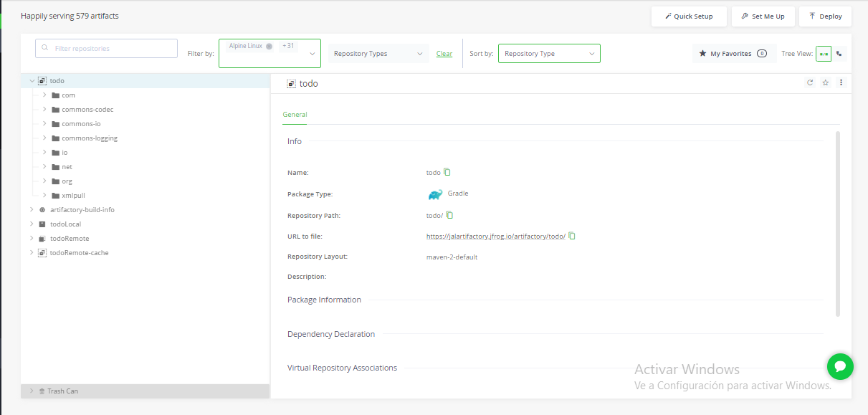Copy the URL to file
The width and height of the screenshot is (868, 415).
[572, 236]
